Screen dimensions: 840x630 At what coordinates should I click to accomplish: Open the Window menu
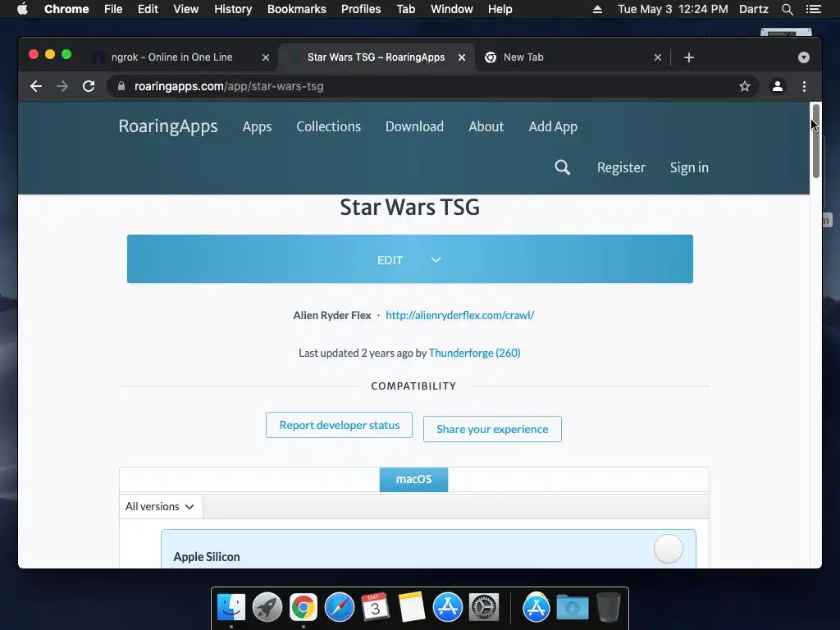(452, 9)
